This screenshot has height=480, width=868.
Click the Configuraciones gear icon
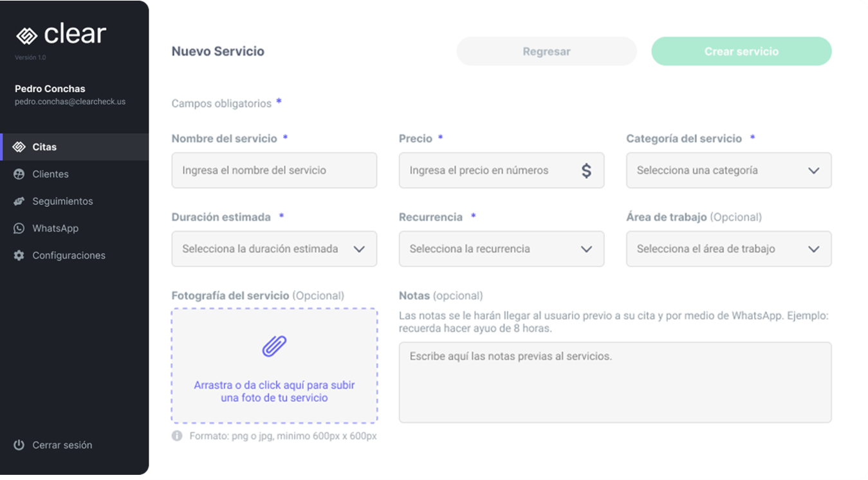click(x=19, y=255)
